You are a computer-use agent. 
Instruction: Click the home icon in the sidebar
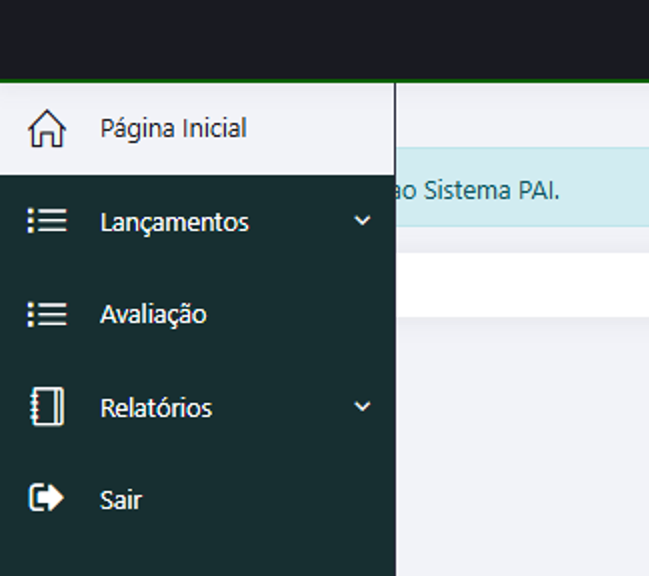46,129
